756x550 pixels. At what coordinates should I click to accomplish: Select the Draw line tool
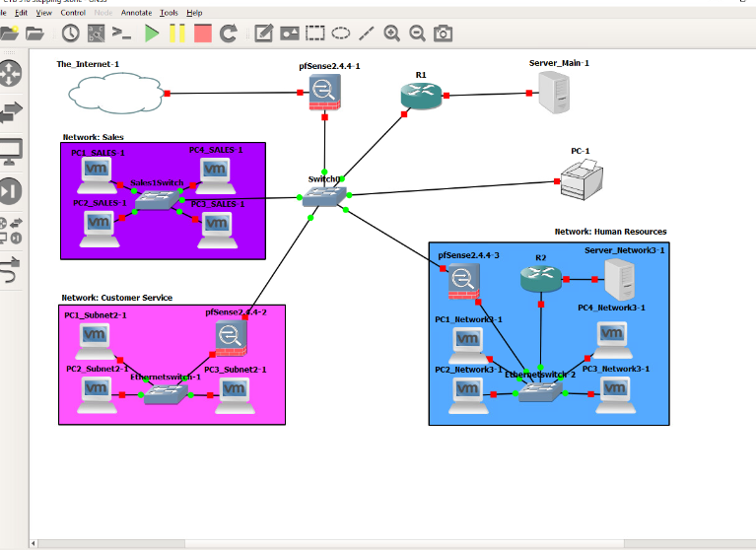point(367,34)
